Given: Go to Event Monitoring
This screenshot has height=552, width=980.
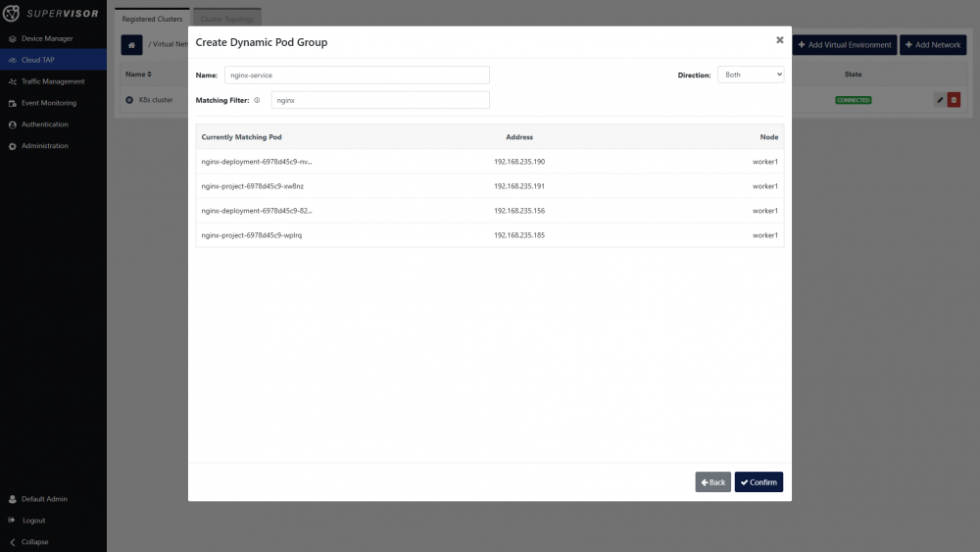Looking at the screenshot, I should point(48,103).
